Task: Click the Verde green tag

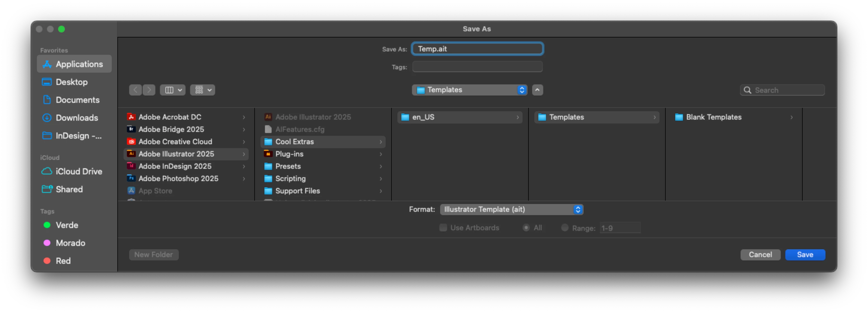Action: (67, 225)
